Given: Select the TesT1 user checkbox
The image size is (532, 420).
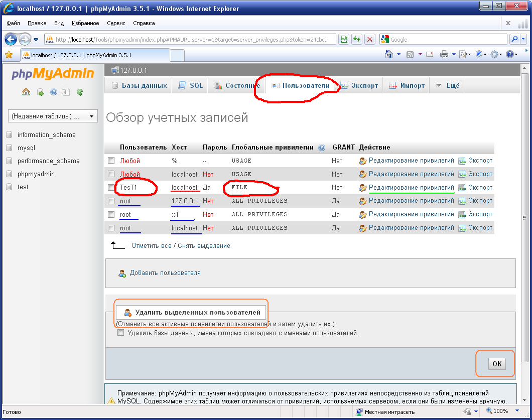Looking at the screenshot, I should click(111, 187).
